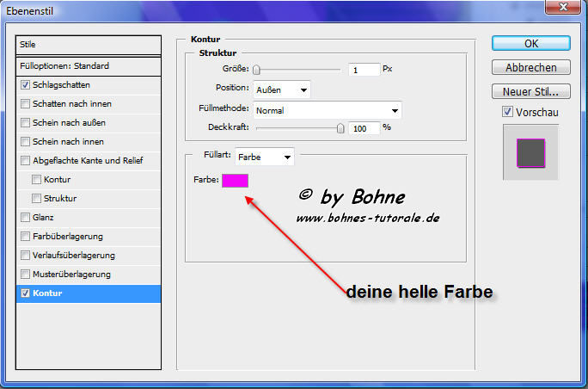588x389 pixels.
Task: Select Abgeflachte Kante und Relief entry
Action: (x=88, y=161)
